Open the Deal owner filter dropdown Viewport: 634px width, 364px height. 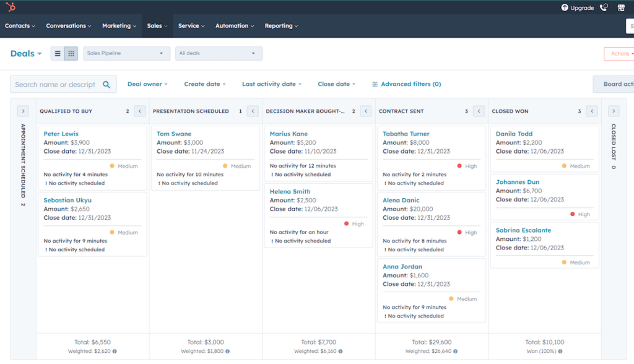(x=147, y=84)
